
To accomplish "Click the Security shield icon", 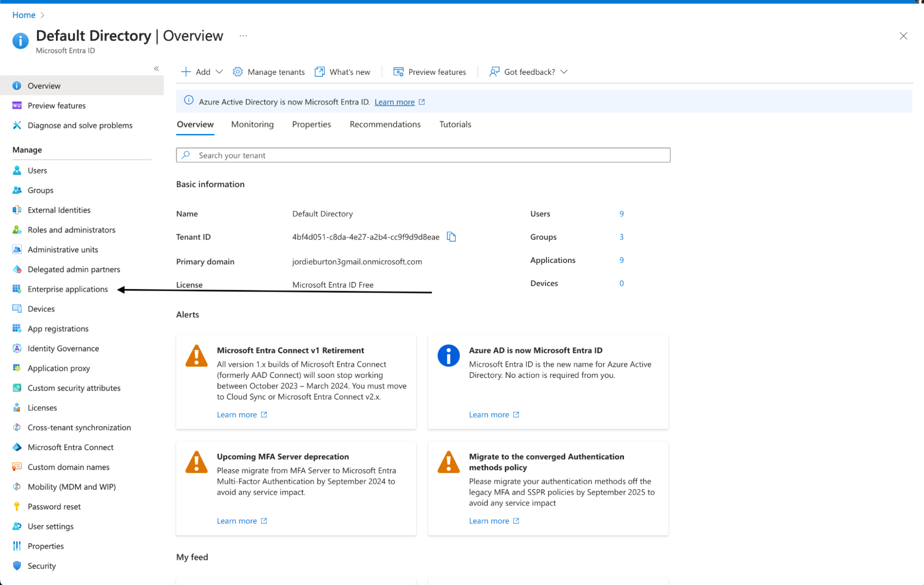I will point(17,566).
